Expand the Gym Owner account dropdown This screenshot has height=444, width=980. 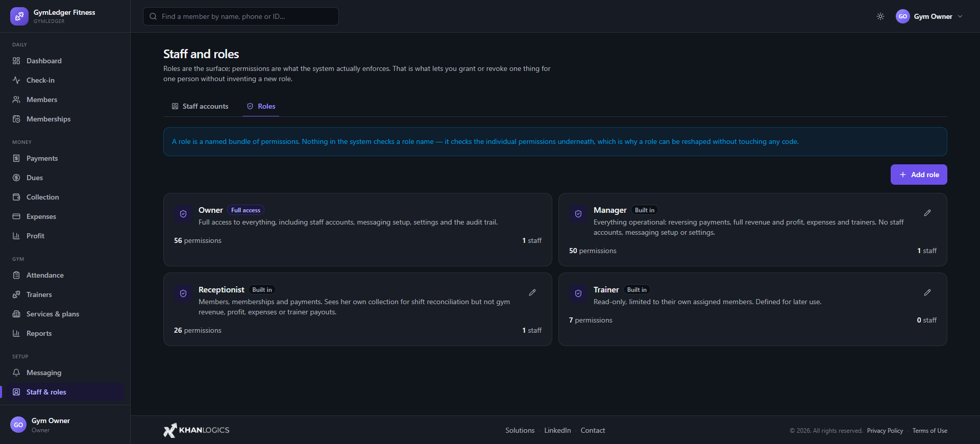(929, 16)
